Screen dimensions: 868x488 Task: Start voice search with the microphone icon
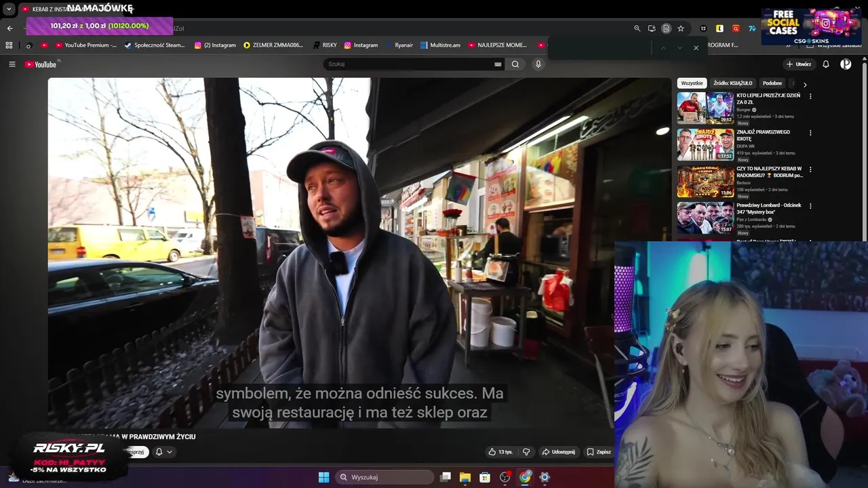538,64
